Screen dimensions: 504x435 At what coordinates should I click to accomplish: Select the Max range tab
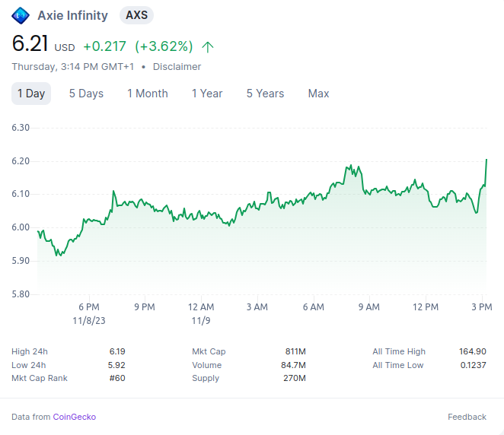pyautogui.click(x=318, y=94)
